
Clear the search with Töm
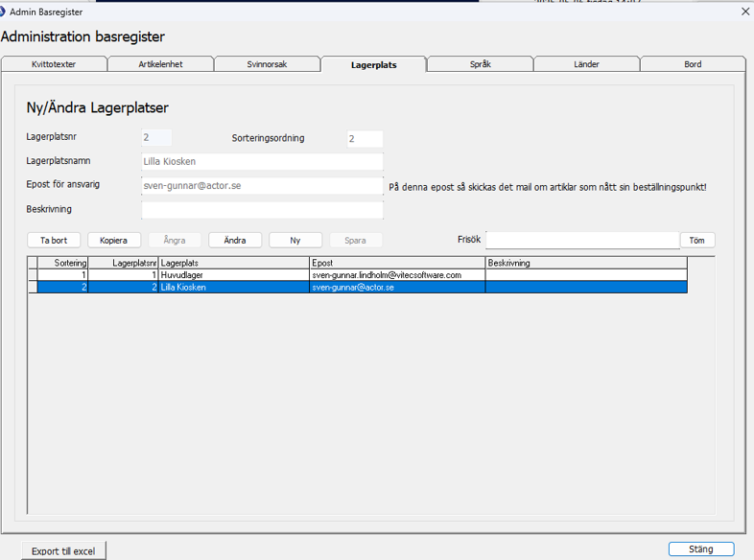pos(697,240)
